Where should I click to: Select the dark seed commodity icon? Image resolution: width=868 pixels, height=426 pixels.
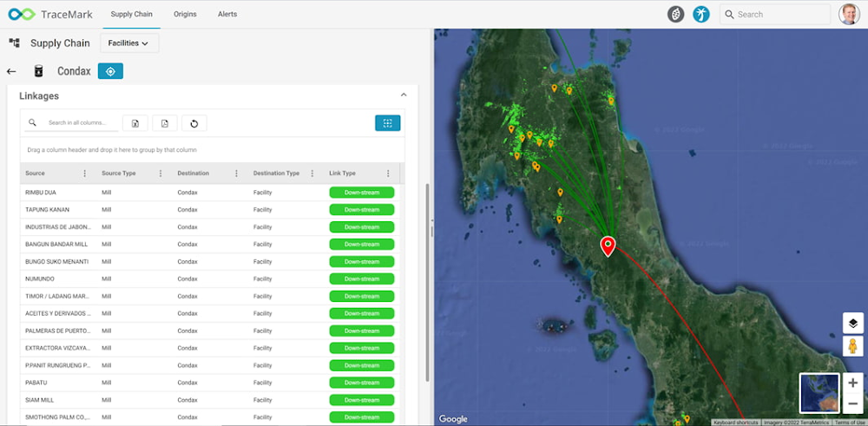point(675,15)
